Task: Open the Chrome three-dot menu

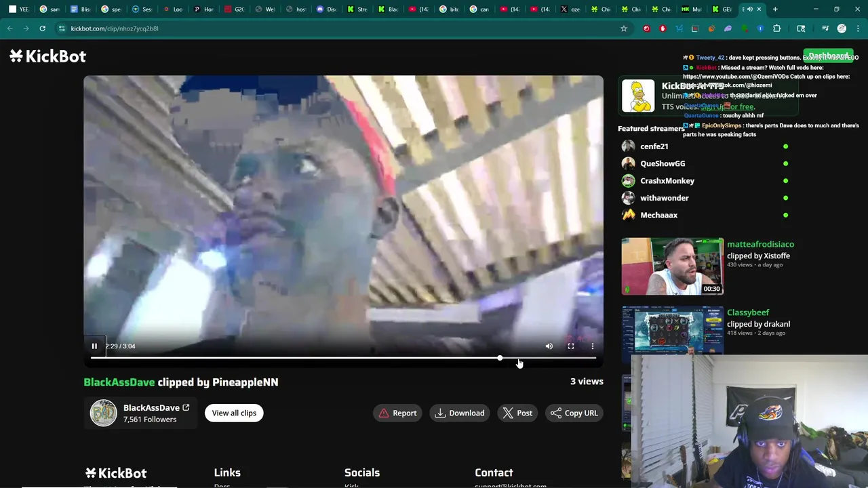Action: pos(857,28)
